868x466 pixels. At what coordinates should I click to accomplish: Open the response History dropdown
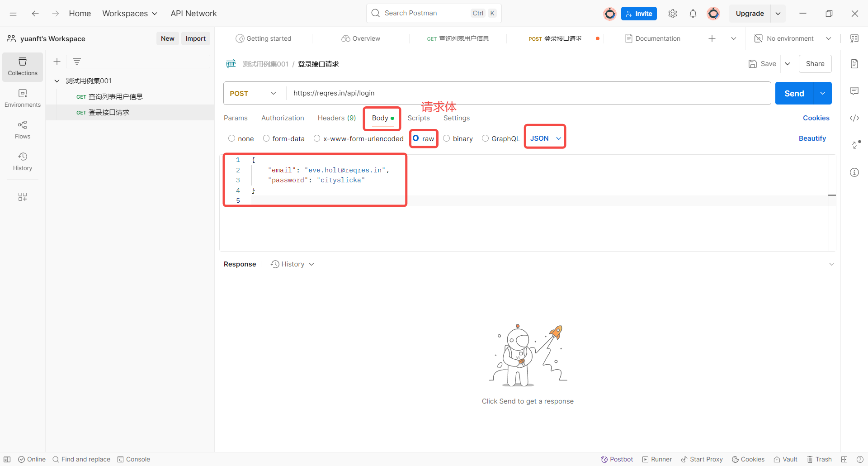coord(292,264)
